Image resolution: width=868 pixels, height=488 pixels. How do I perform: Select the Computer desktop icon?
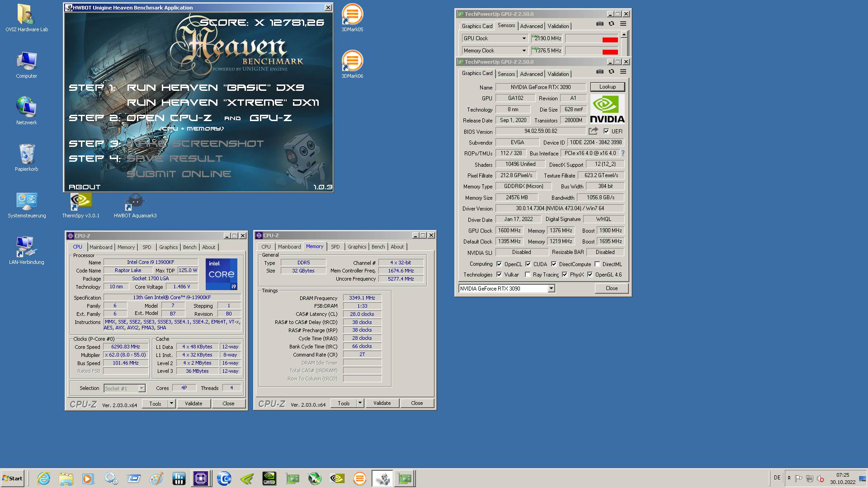(x=27, y=65)
